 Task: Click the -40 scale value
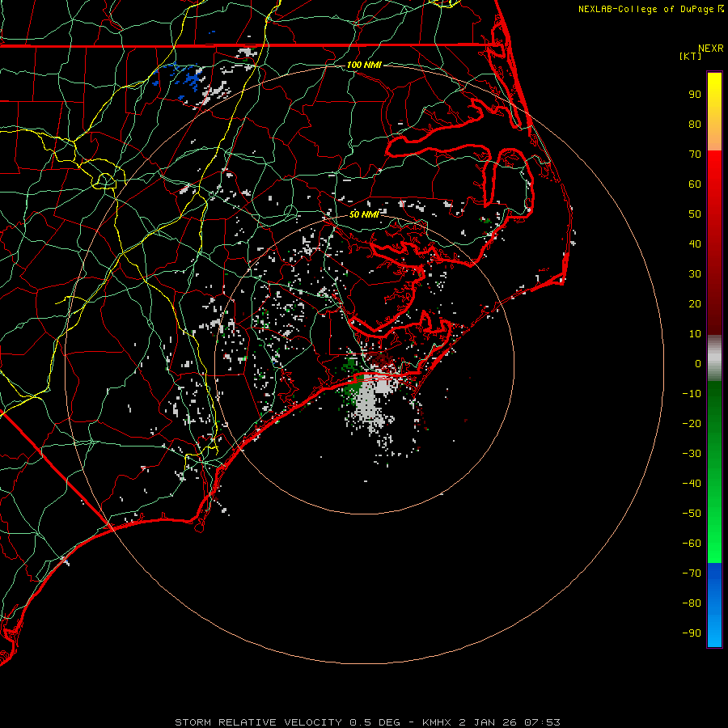tap(692, 484)
